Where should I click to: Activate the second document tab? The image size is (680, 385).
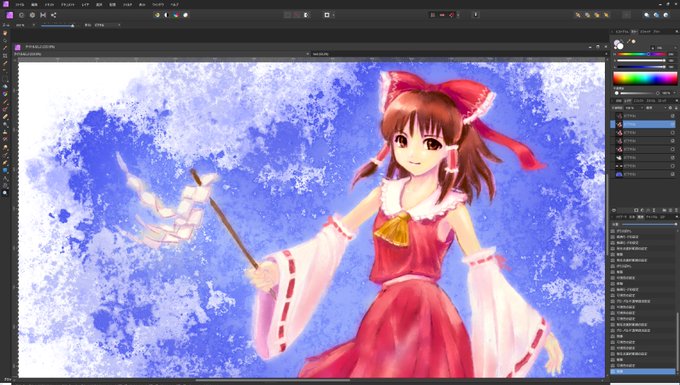pyautogui.click(x=321, y=54)
